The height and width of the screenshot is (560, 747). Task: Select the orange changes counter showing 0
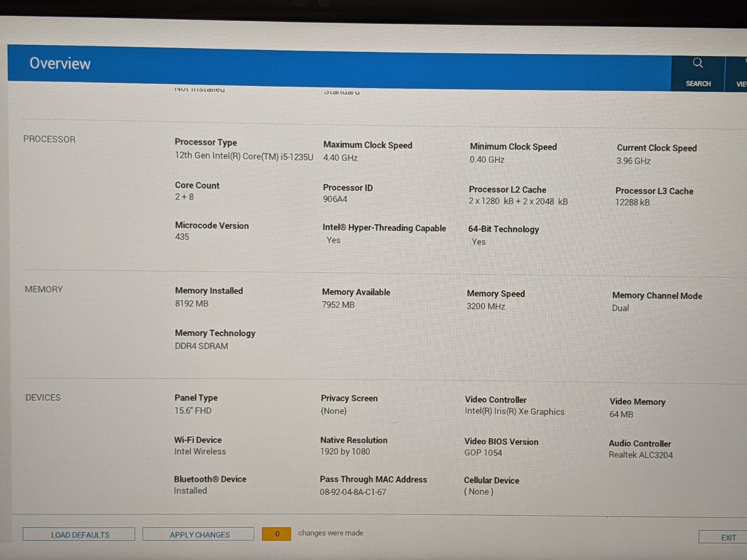pos(276,534)
